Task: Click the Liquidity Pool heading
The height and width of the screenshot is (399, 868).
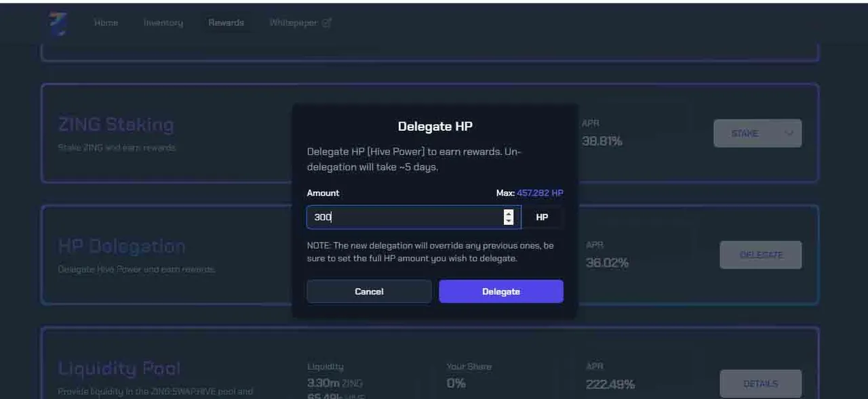Action: (119, 368)
